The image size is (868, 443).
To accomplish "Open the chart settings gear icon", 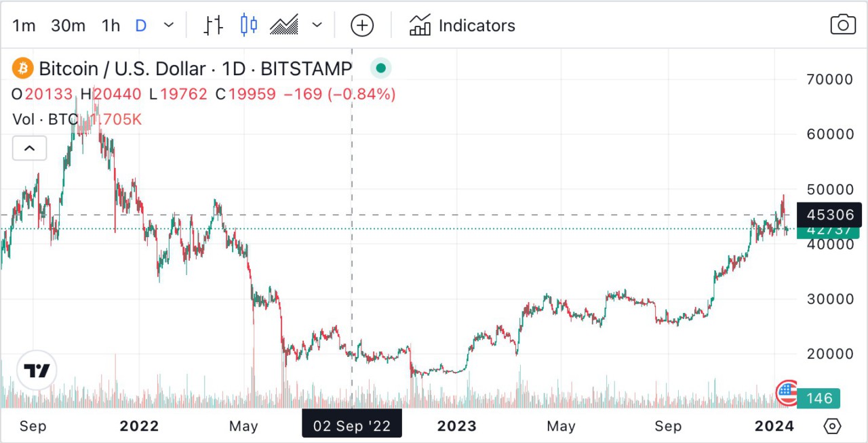I will [833, 426].
